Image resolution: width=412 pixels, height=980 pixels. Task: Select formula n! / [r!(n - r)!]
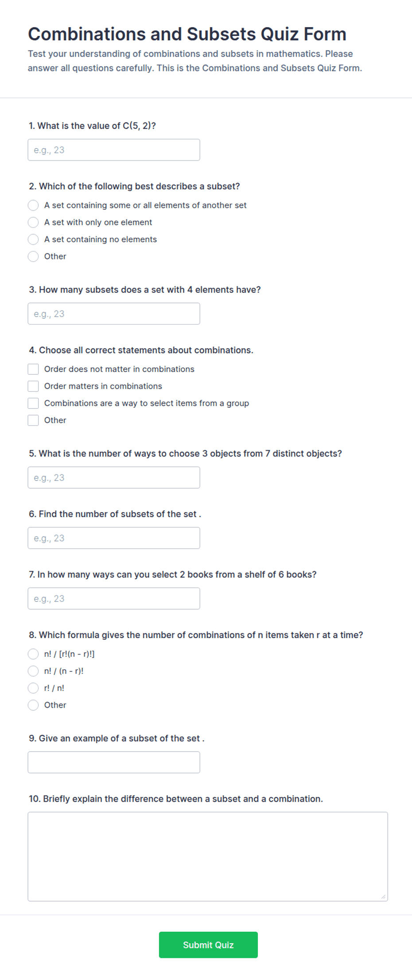33,654
